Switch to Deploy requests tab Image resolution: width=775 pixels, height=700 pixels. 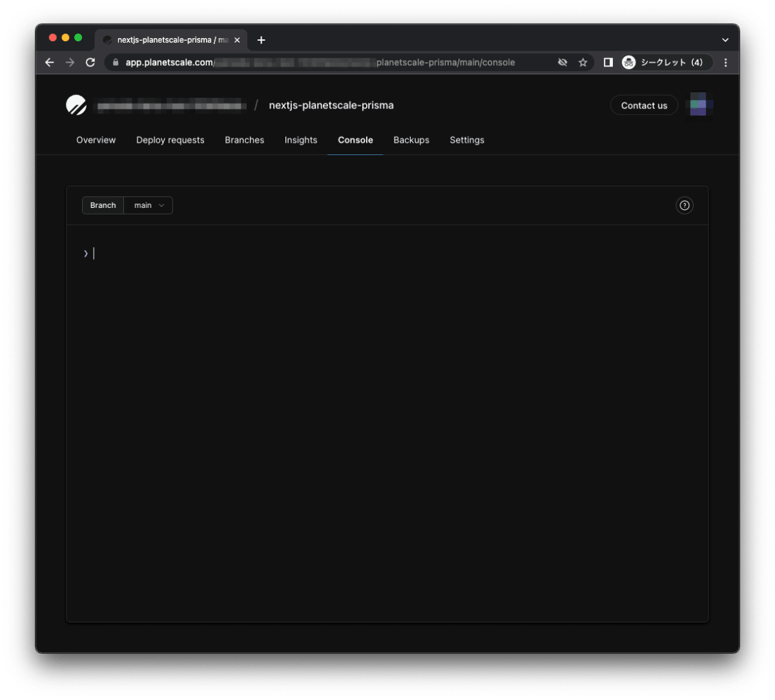tap(170, 140)
